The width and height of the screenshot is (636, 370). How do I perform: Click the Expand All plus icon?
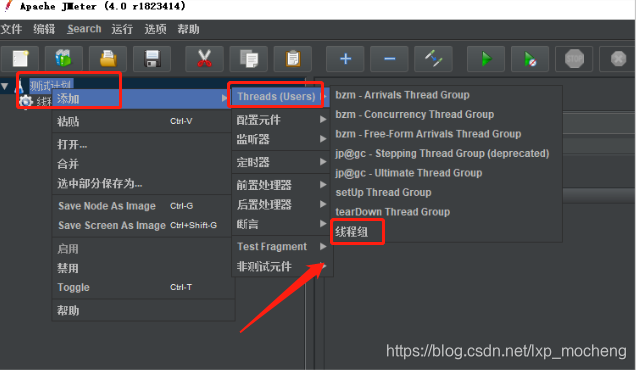(x=345, y=59)
